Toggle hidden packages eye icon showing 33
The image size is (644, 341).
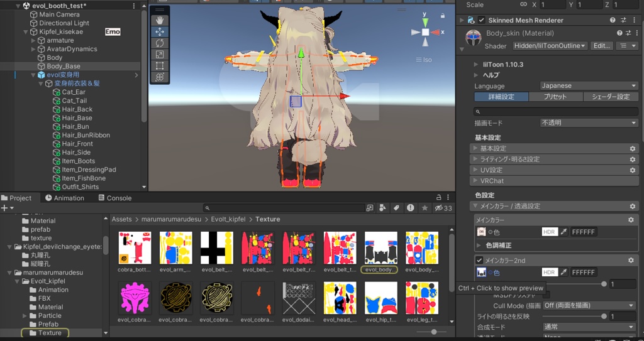pyautogui.click(x=443, y=208)
